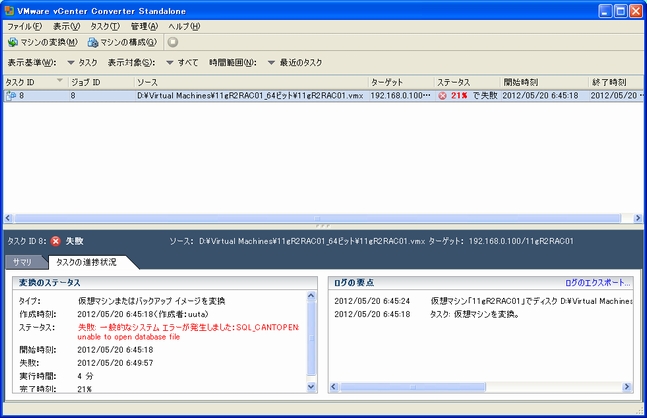Sort by ソース column header

pos(251,82)
